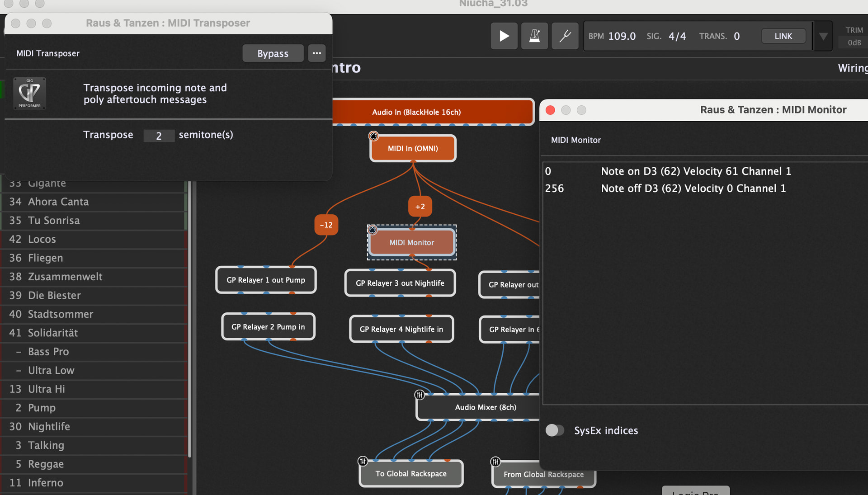Click the From Global Rackspace mixer icon

(x=495, y=462)
